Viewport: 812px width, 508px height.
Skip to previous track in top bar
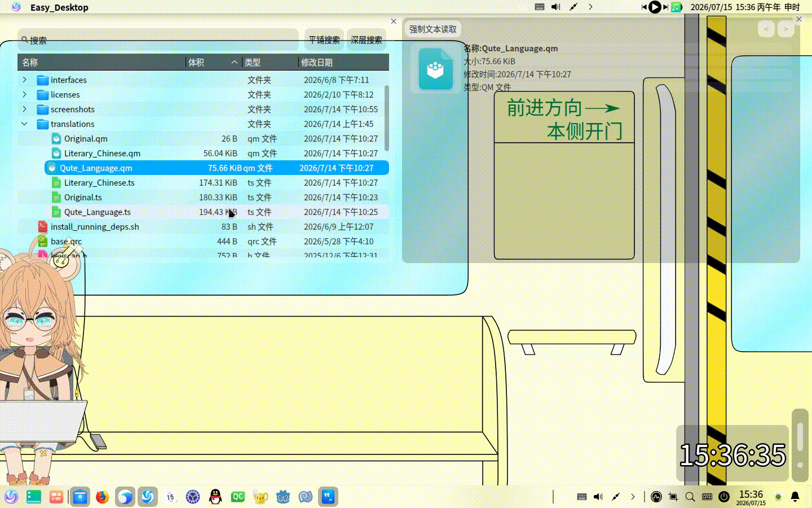click(644, 7)
